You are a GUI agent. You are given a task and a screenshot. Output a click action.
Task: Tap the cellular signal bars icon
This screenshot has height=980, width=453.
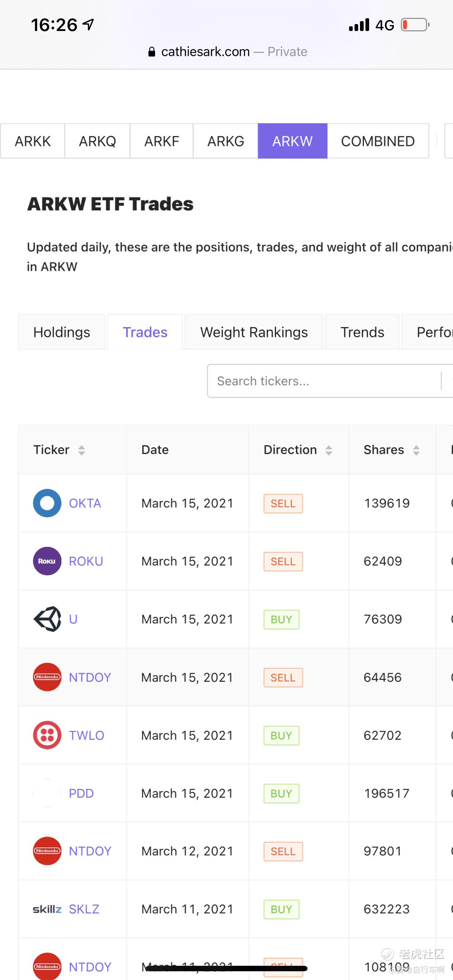359,25
